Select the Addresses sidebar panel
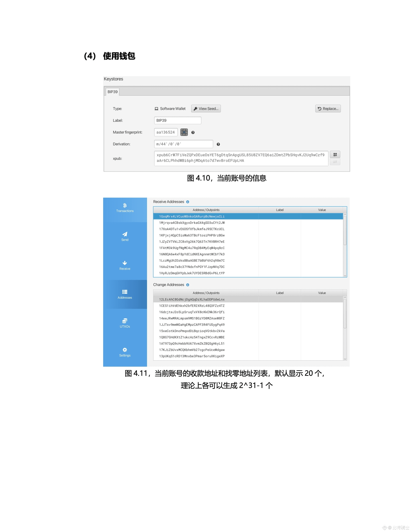Screen dimensions: 411x532 point(125,294)
